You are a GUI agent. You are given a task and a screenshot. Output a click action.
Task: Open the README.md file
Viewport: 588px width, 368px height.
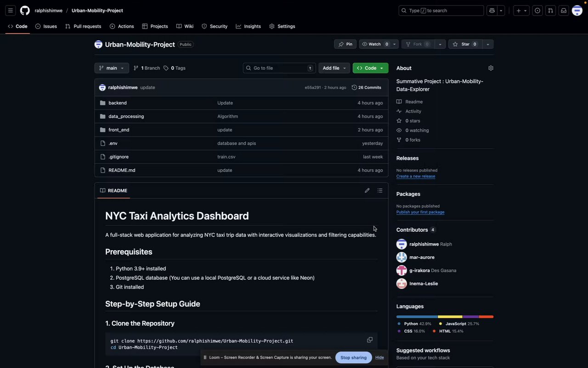coord(122,170)
